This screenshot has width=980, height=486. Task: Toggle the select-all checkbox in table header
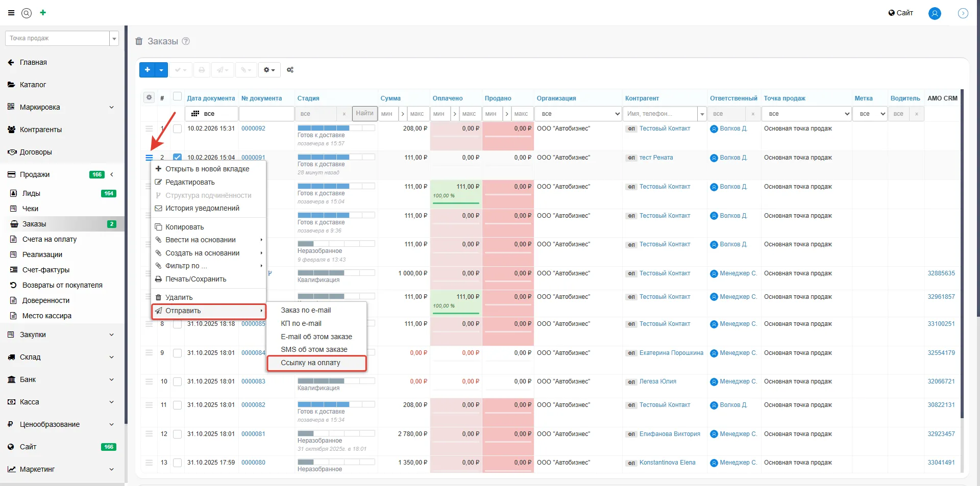177,97
